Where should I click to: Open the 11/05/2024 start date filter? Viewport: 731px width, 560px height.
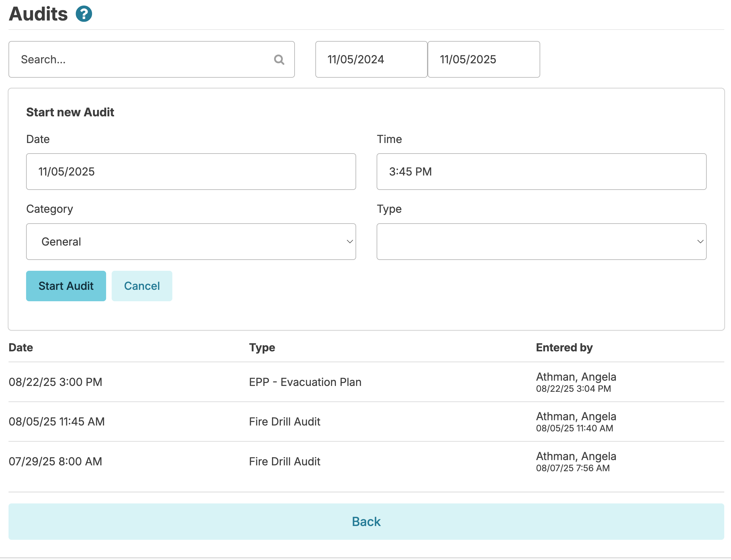(371, 60)
